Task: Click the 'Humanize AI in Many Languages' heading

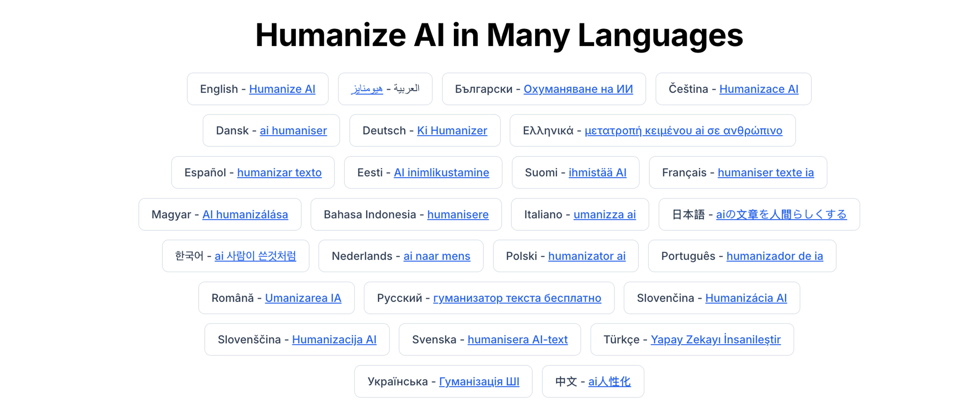Action: tap(499, 35)
